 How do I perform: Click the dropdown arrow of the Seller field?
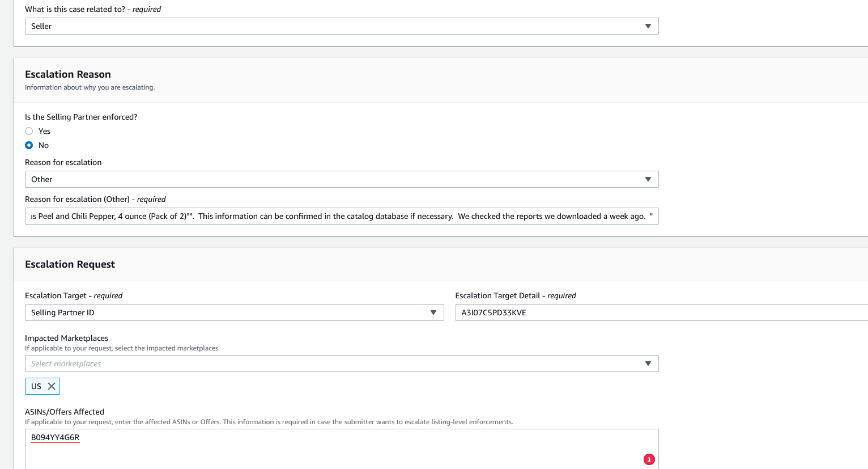click(x=648, y=26)
